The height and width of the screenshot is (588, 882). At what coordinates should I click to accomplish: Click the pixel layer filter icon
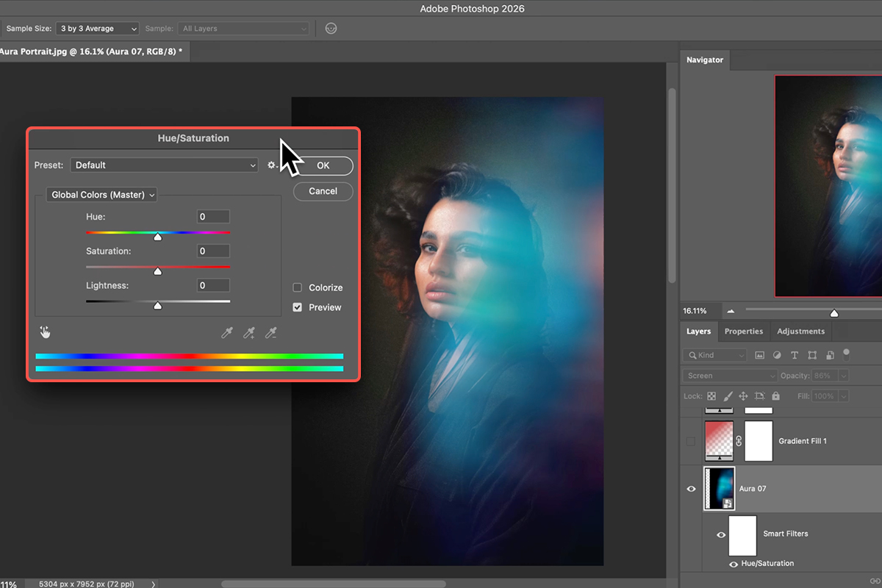(759, 355)
